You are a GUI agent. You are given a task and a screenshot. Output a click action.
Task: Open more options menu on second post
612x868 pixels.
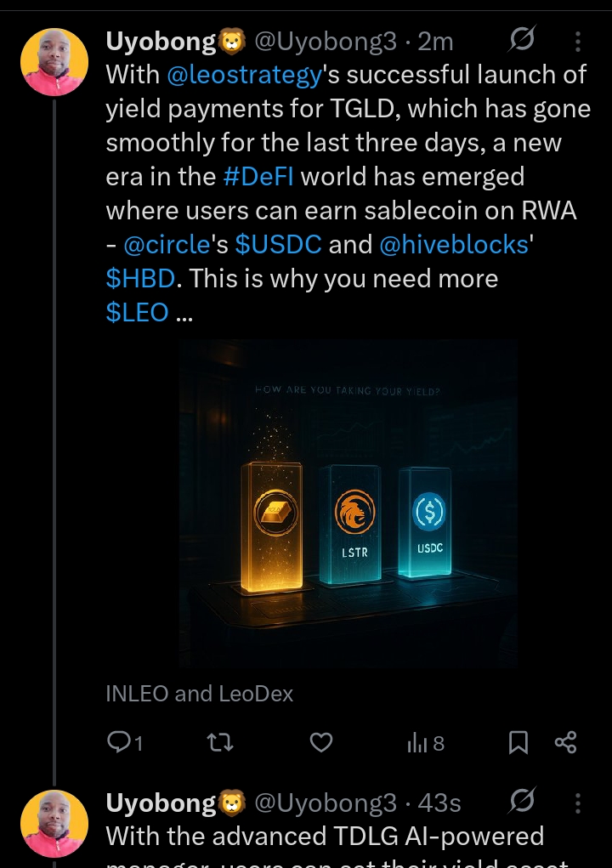point(578,803)
